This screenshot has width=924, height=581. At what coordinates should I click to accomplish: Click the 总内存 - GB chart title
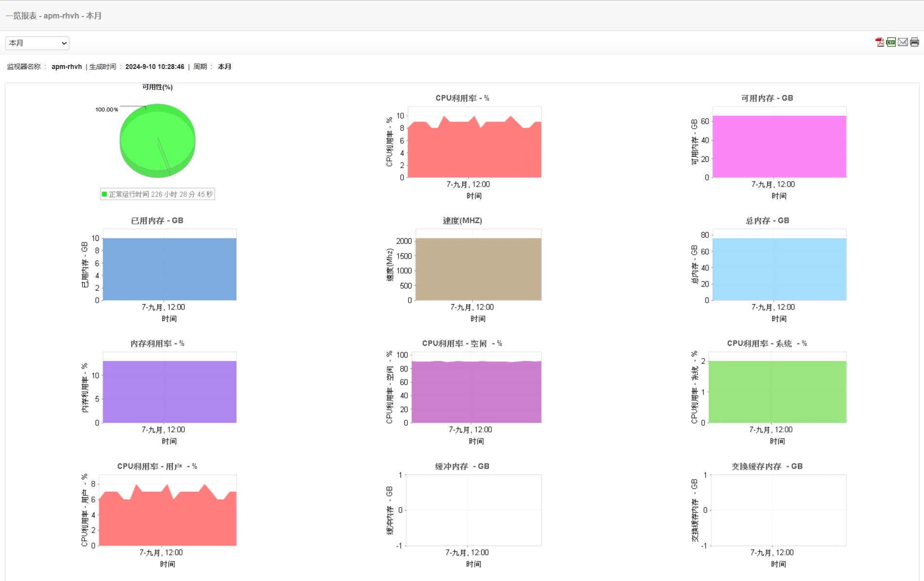(767, 221)
